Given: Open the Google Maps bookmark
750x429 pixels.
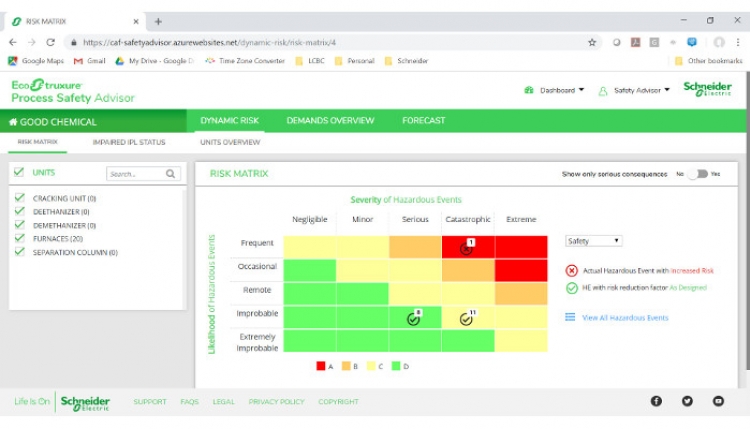Looking at the screenshot, I should (36, 61).
